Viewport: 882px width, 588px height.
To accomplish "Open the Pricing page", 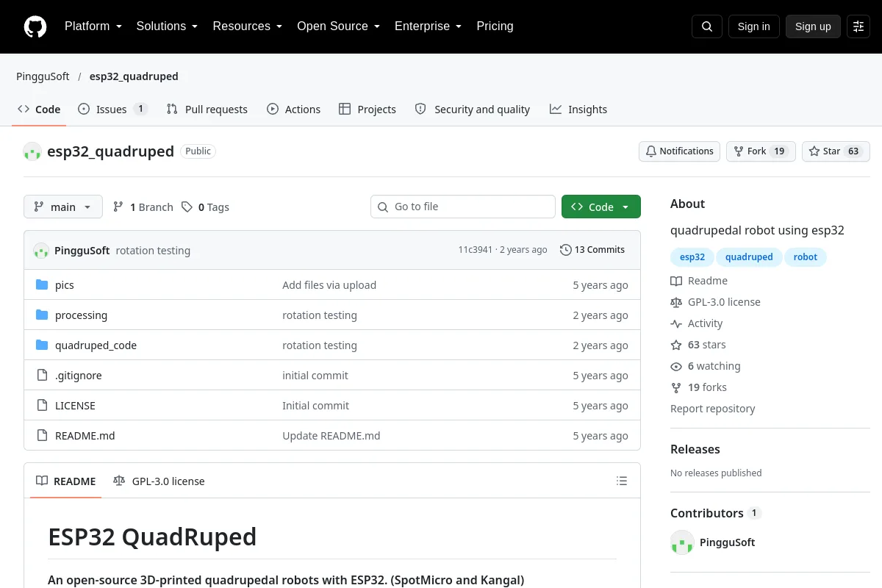I will [495, 26].
